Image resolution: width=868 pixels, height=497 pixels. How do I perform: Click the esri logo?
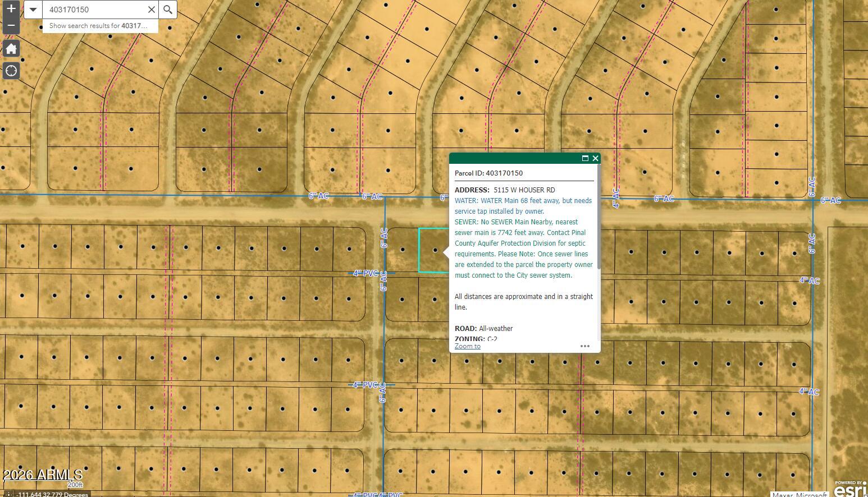(849, 489)
